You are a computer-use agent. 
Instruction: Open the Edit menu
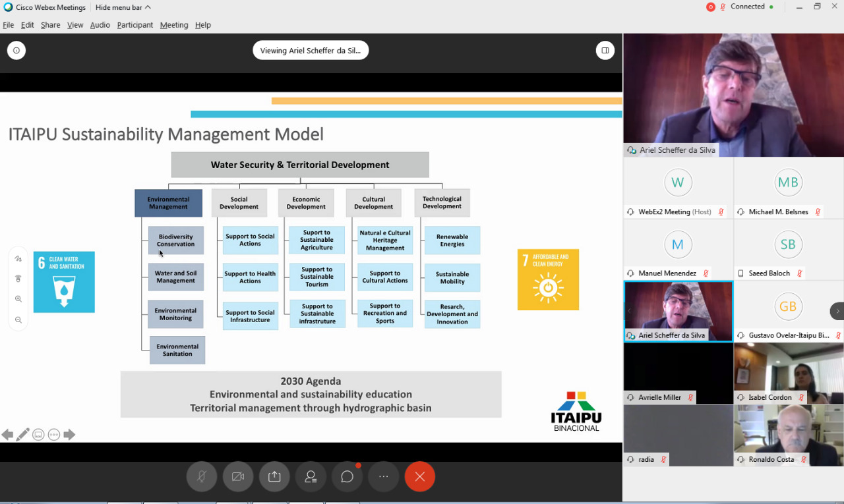27,25
